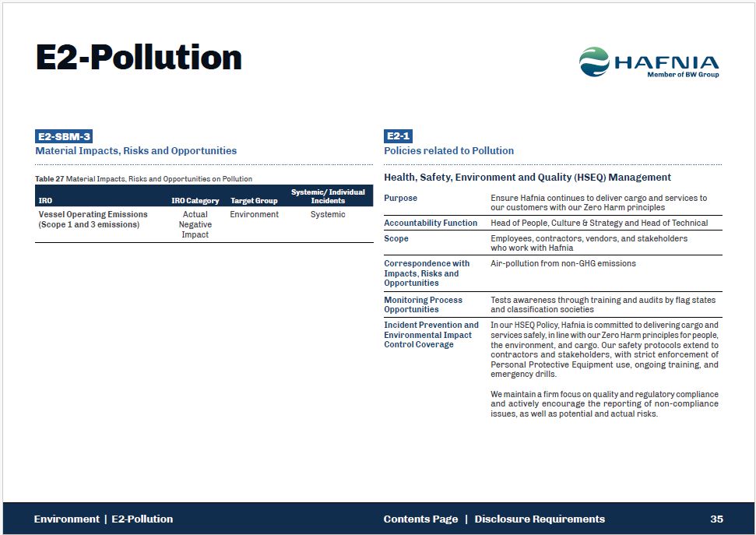
Task: Select the E2-Pollution footer breadcrumb
Action: click(x=142, y=519)
